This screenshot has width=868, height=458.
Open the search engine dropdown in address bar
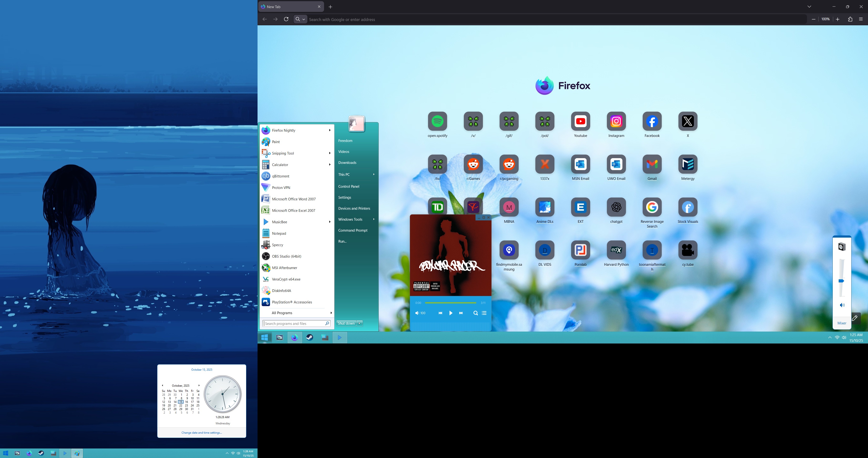point(300,19)
